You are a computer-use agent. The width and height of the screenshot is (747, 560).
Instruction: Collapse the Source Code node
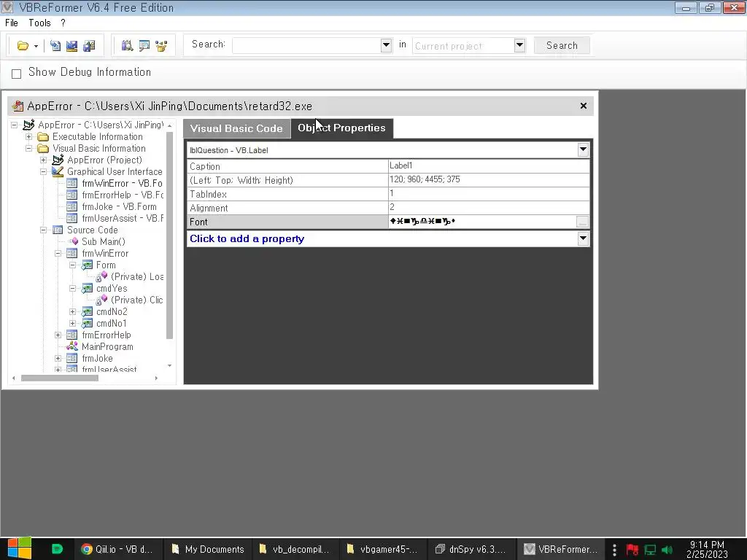coord(43,230)
